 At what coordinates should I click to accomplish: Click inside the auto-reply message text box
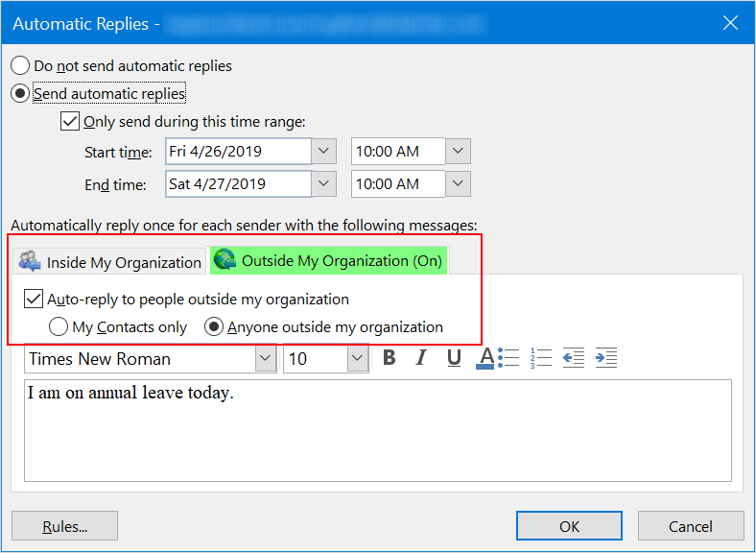377,432
